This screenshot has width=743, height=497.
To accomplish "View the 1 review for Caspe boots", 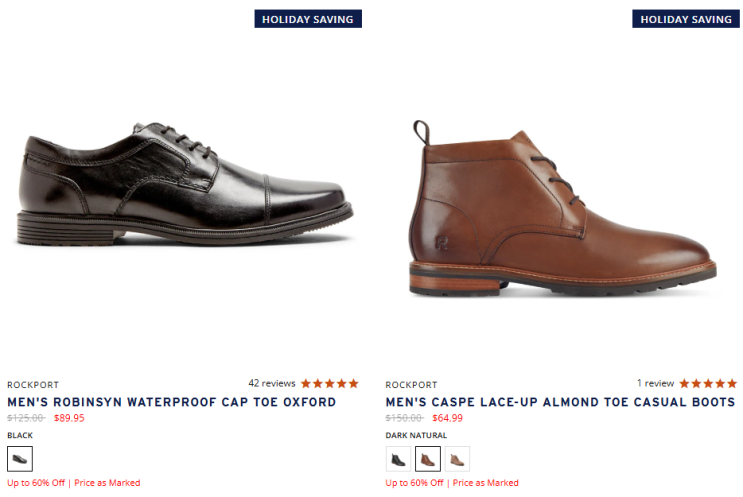I will point(655,383).
